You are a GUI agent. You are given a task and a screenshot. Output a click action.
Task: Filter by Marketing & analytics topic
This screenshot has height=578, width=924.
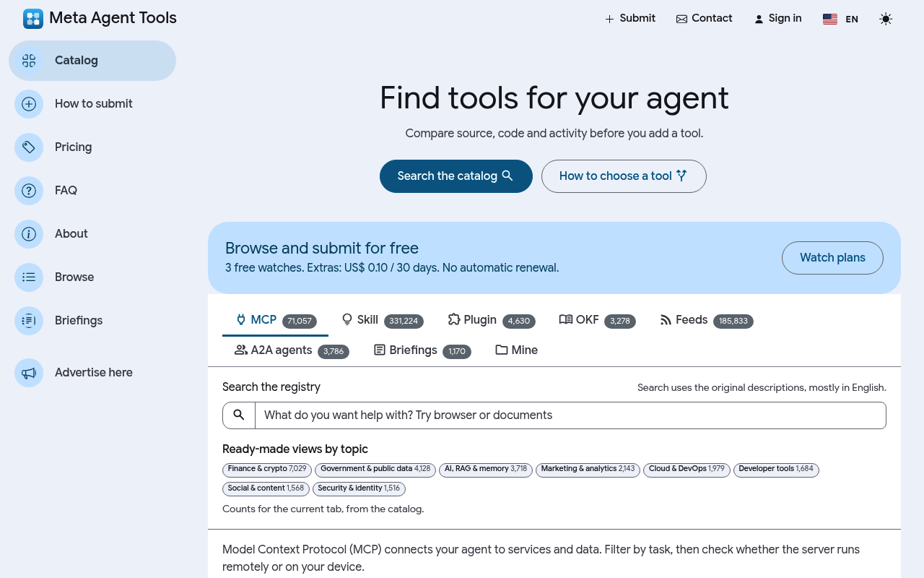[588, 470]
